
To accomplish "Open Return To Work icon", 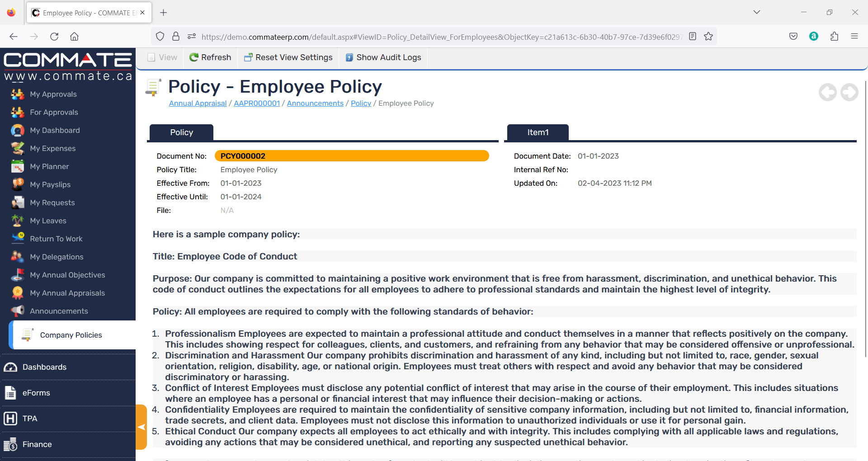I will [18, 239].
